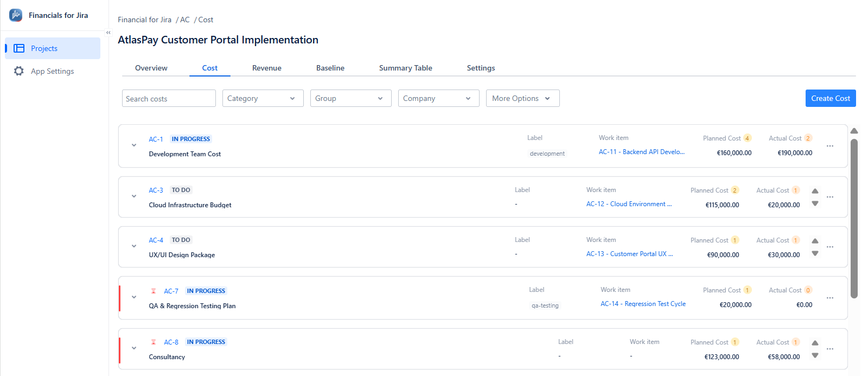Click Planned Cost count badge on AC-1

(747, 138)
